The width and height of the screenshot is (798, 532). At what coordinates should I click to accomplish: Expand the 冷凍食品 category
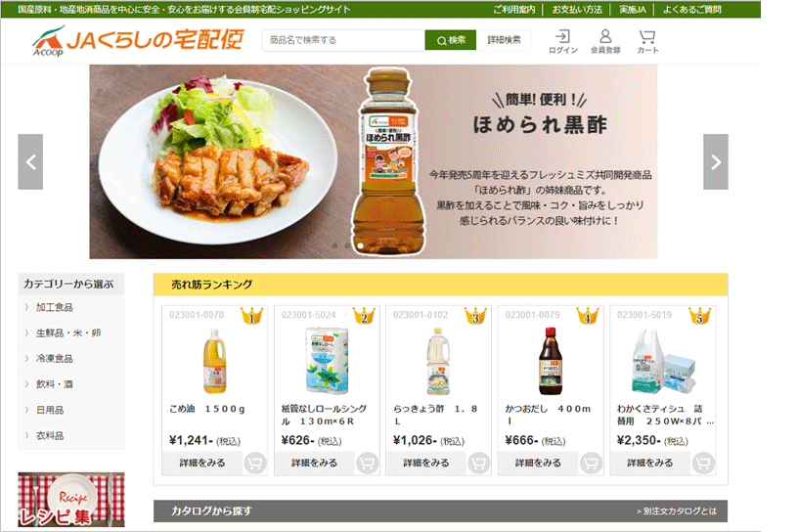71,358
